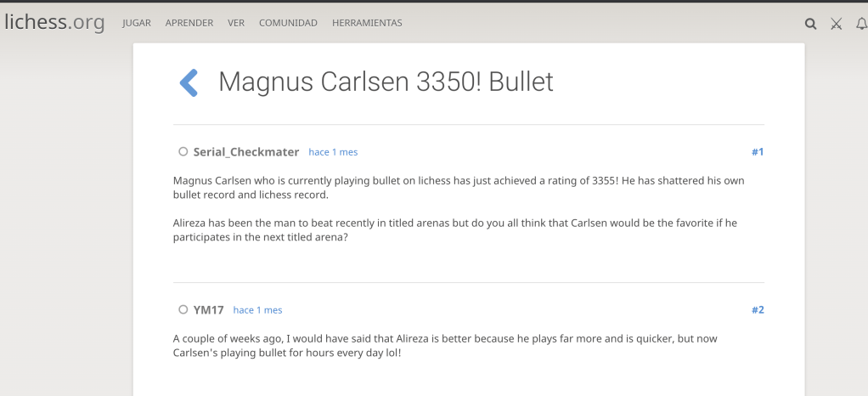Expand the VER dropdown menu
This screenshot has height=396, width=868.
click(x=236, y=23)
